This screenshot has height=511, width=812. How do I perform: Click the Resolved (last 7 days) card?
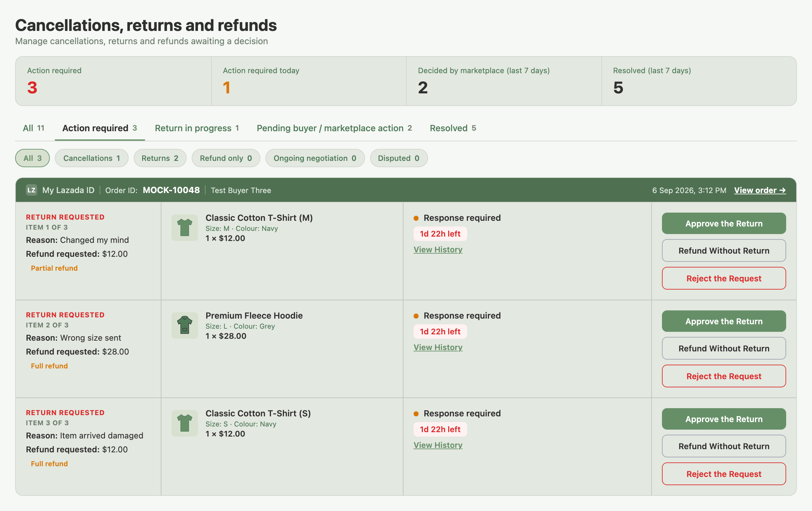699,81
